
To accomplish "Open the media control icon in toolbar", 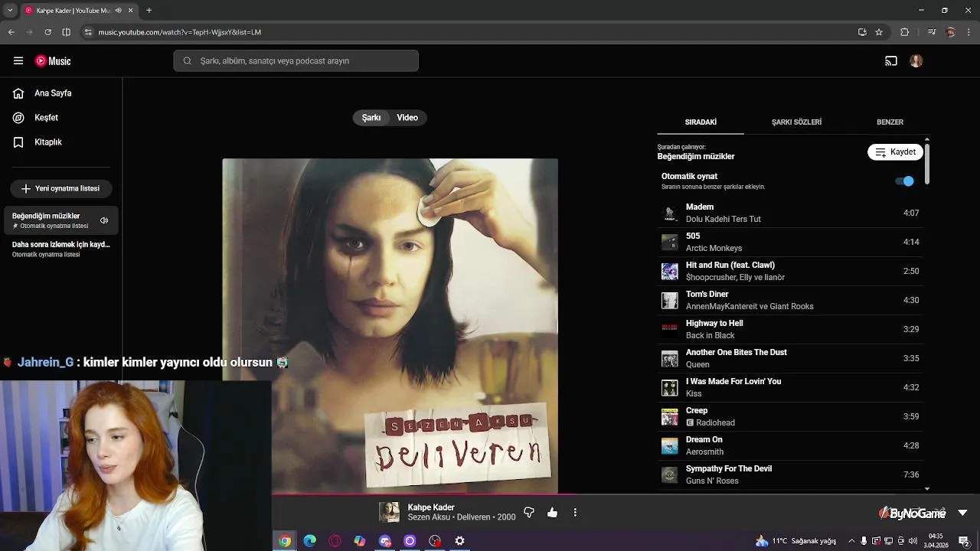I will click(x=932, y=32).
